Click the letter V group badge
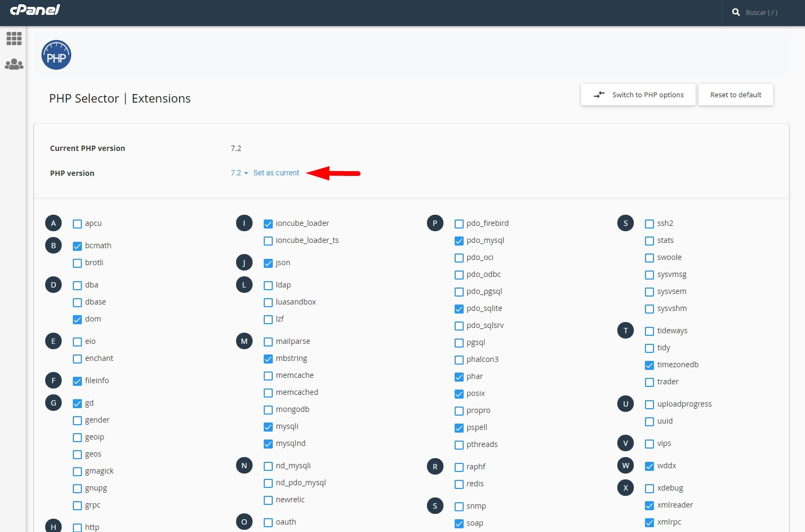The image size is (805, 532). coord(625,443)
